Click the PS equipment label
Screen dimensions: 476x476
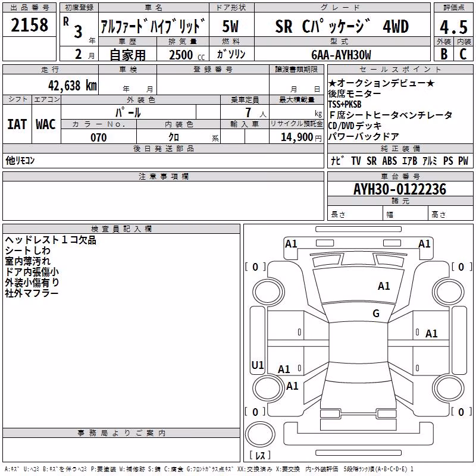click(x=448, y=161)
